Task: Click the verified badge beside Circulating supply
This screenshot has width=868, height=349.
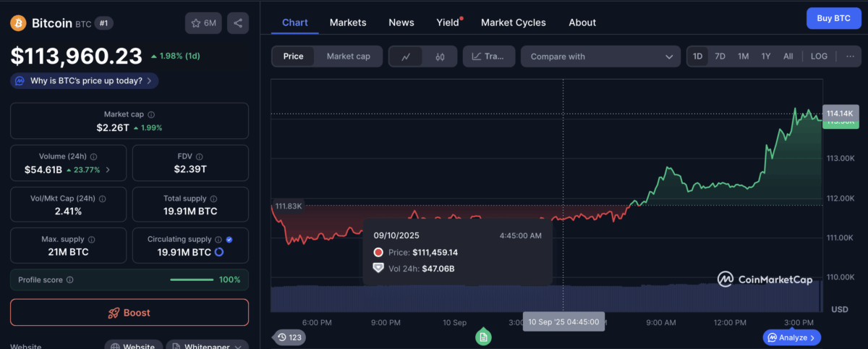Action: [x=229, y=239]
